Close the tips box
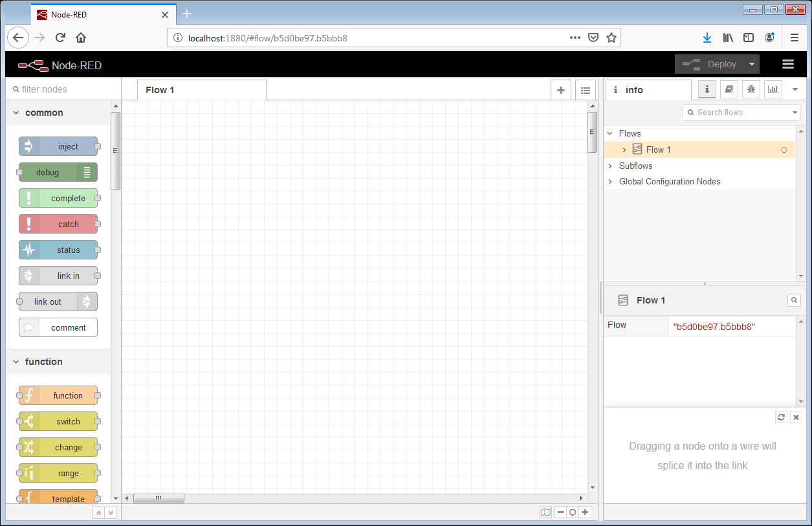 point(796,417)
